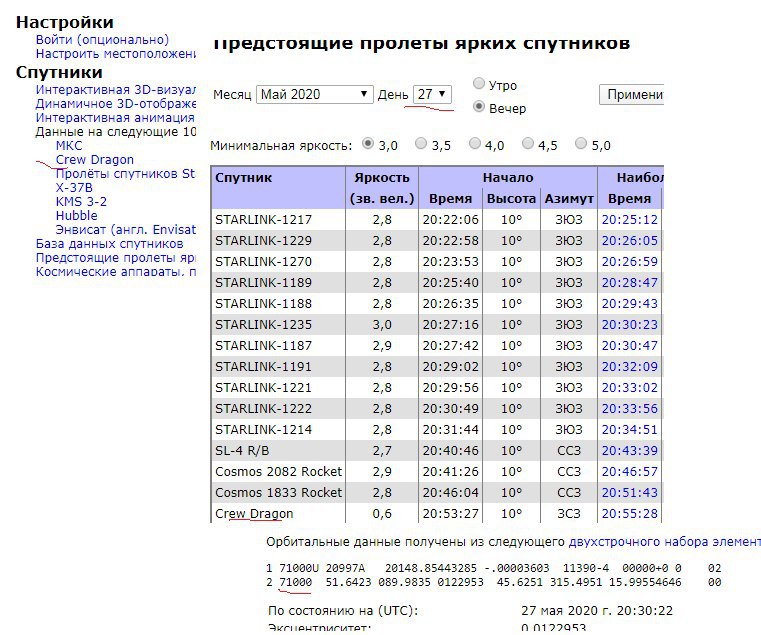Choose minimum brightness 4,0

(474, 143)
